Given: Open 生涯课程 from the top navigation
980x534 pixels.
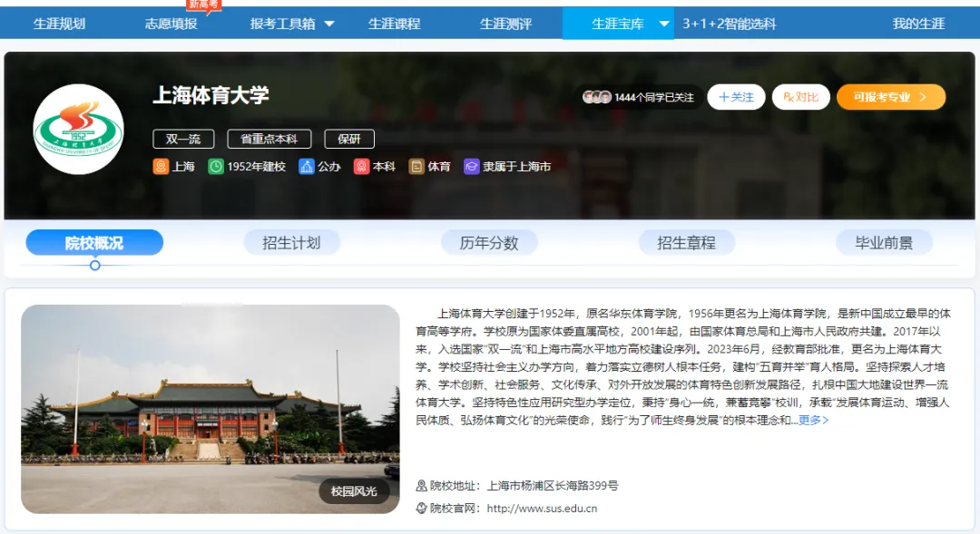Looking at the screenshot, I should pos(395,24).
